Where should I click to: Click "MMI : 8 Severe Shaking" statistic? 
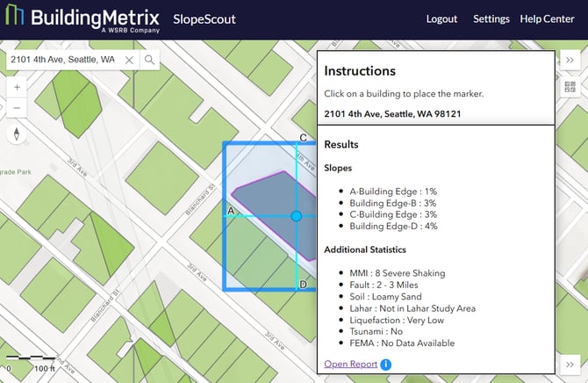coord(398,273)
